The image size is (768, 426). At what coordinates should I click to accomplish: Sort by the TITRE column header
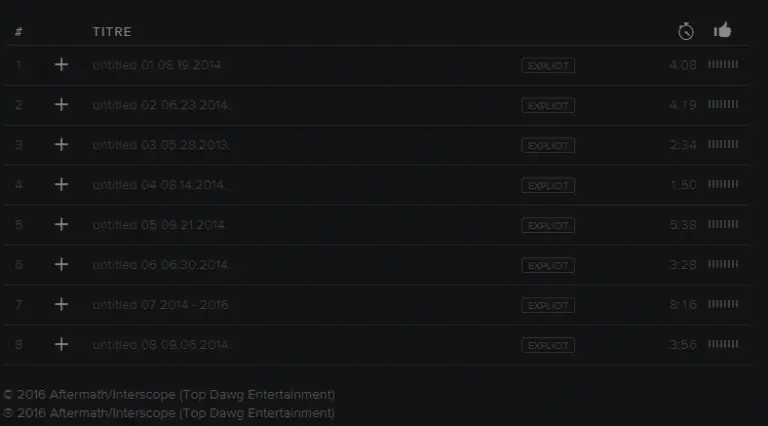[x=112, y=32]
